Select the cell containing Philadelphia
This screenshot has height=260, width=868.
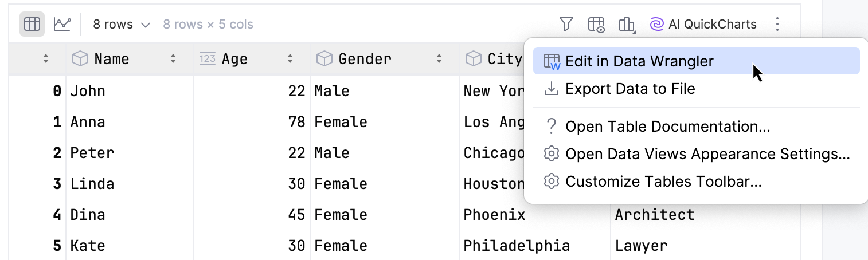(516, 246)
